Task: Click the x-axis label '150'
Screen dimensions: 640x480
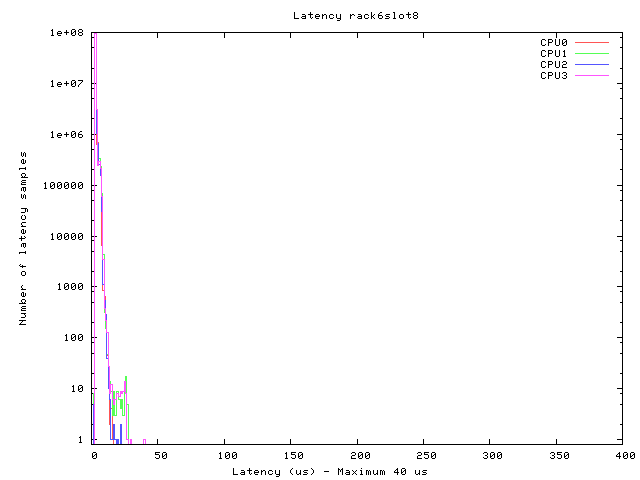Action: click(x=293, y=456)
